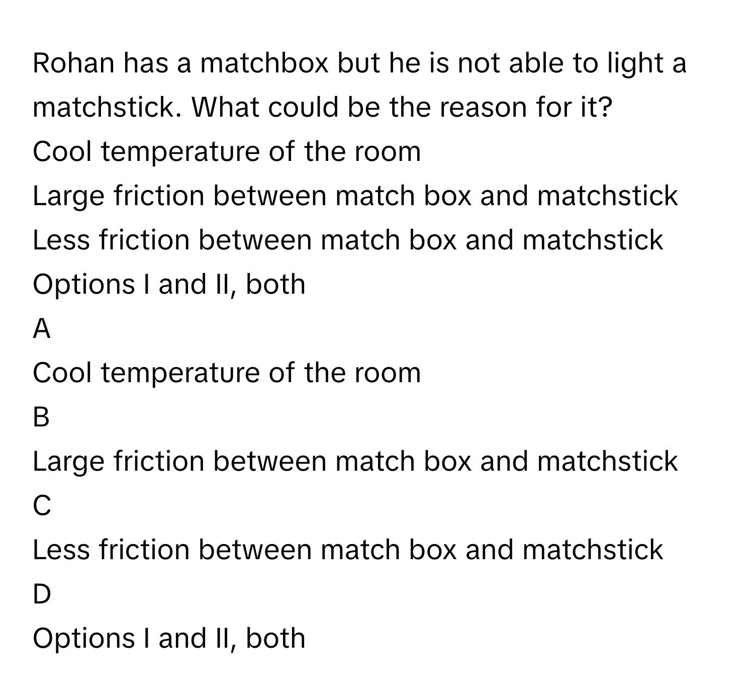Click "Options I and II, both" line above letter A
Viewport: 754px width, 700px height.
tap(169, 285)
